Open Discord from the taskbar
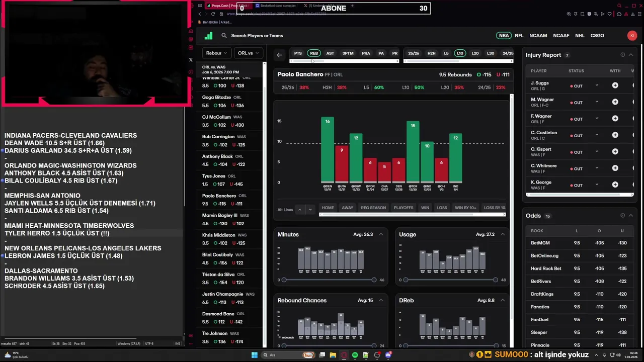This screenshot has height=362, width=644. [x=388, y=355]
